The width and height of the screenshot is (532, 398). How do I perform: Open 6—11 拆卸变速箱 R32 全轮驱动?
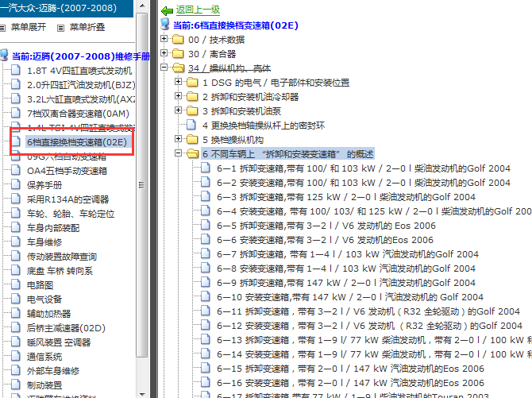point(368,311)
